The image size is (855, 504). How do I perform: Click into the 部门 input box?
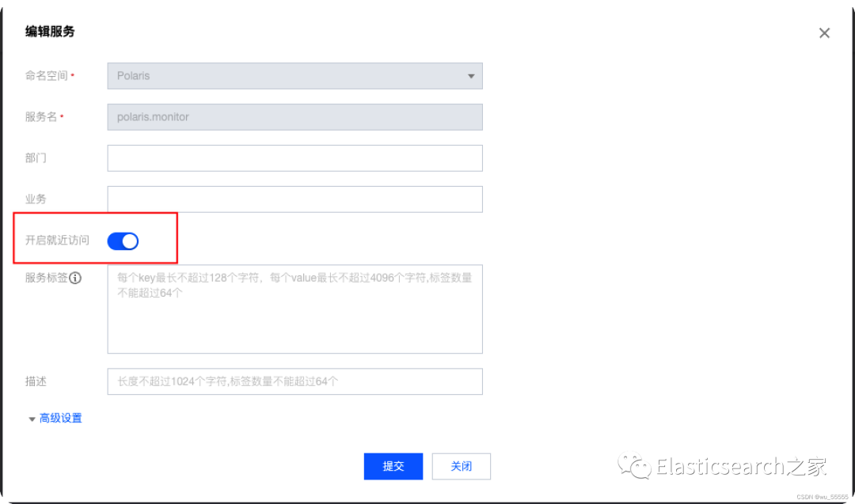(295, 158)
